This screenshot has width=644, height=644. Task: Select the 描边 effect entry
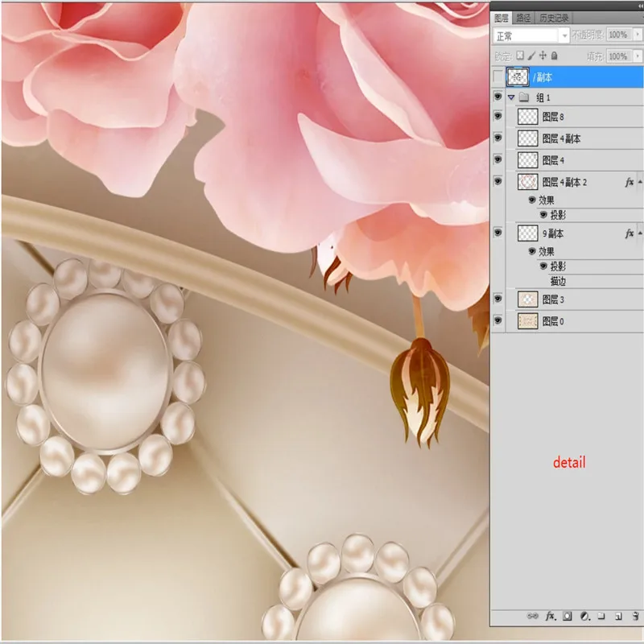(x=557, y=282)
